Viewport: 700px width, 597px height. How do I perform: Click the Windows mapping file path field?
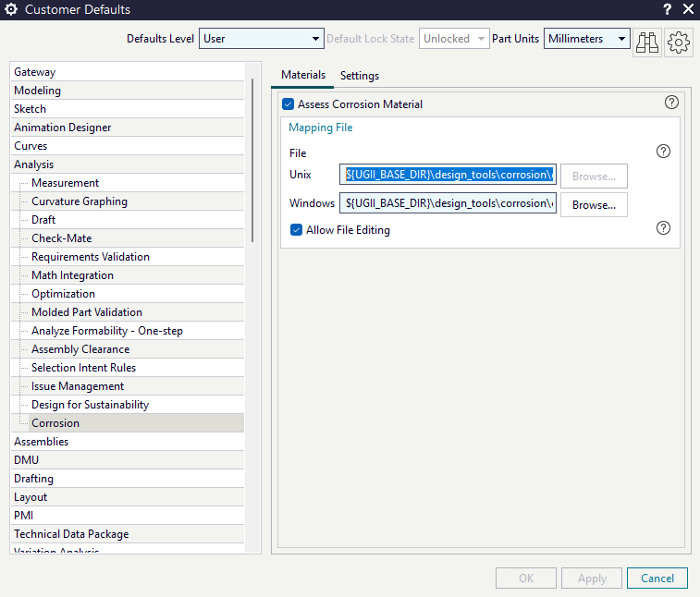[x=449, y=204]
